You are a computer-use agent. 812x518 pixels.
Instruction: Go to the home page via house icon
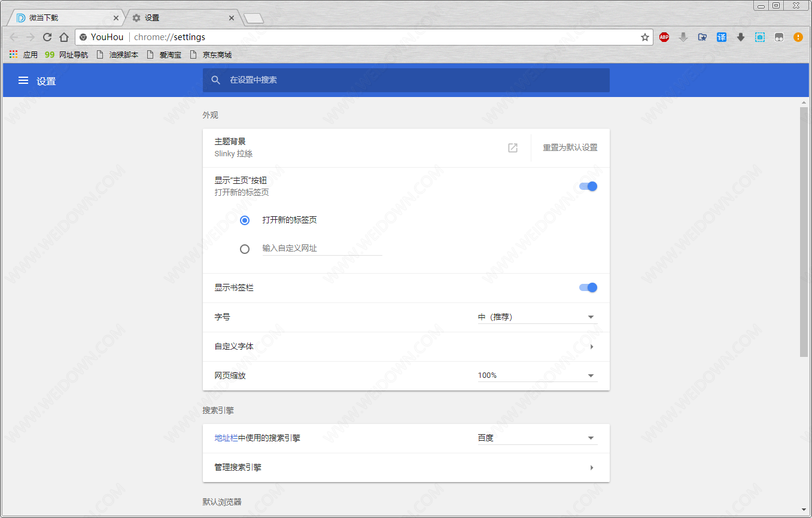point(64,37)
